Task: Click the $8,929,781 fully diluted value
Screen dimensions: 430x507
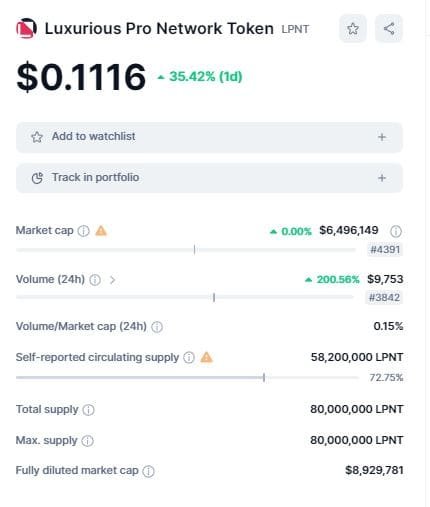Action: pyautogui.click(x=374, y=470)
